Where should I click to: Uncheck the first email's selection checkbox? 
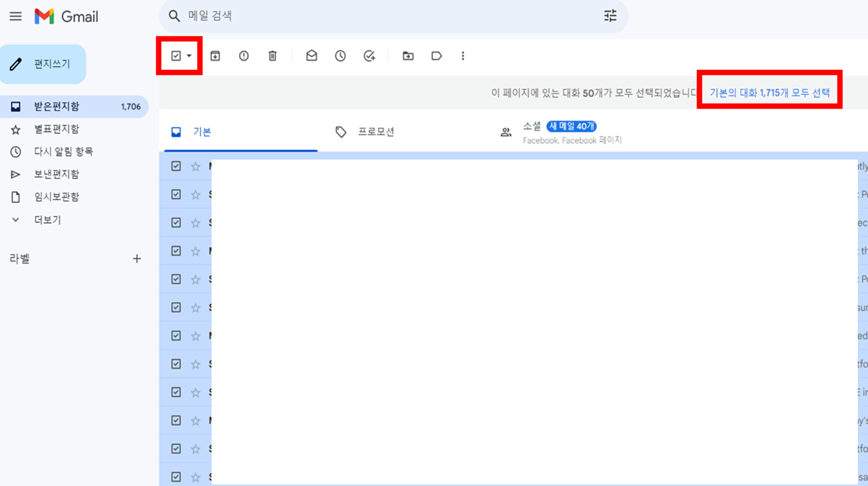(x=175, y=166)
